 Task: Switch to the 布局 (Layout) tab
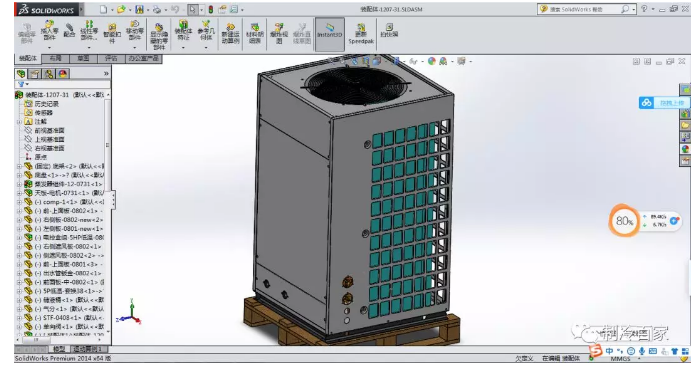tap(56, 58)
